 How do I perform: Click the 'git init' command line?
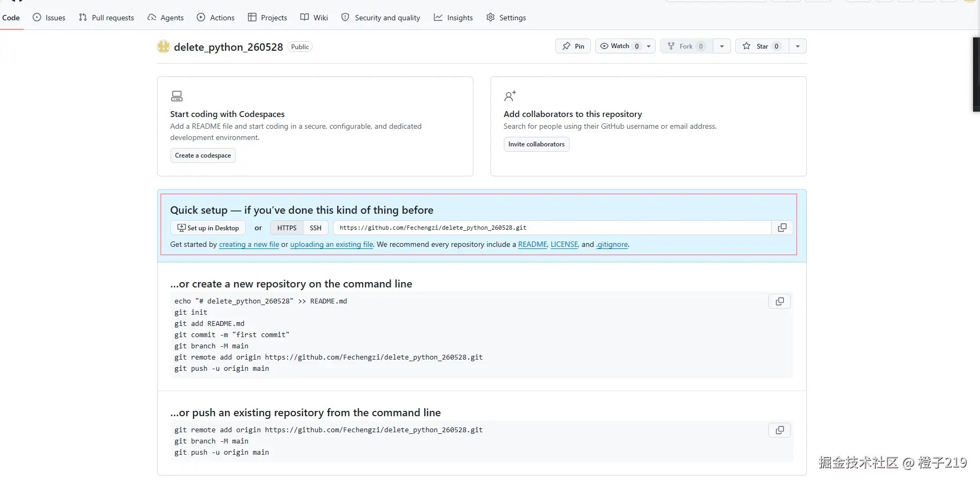coord(191,313)
